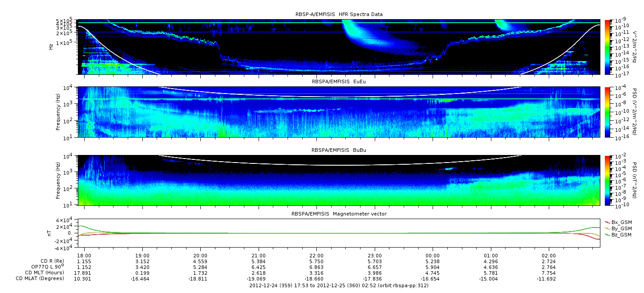Click the Magnetometer vector plot title
The height and width of the screenshot is (293, 644).
[339, 214]
